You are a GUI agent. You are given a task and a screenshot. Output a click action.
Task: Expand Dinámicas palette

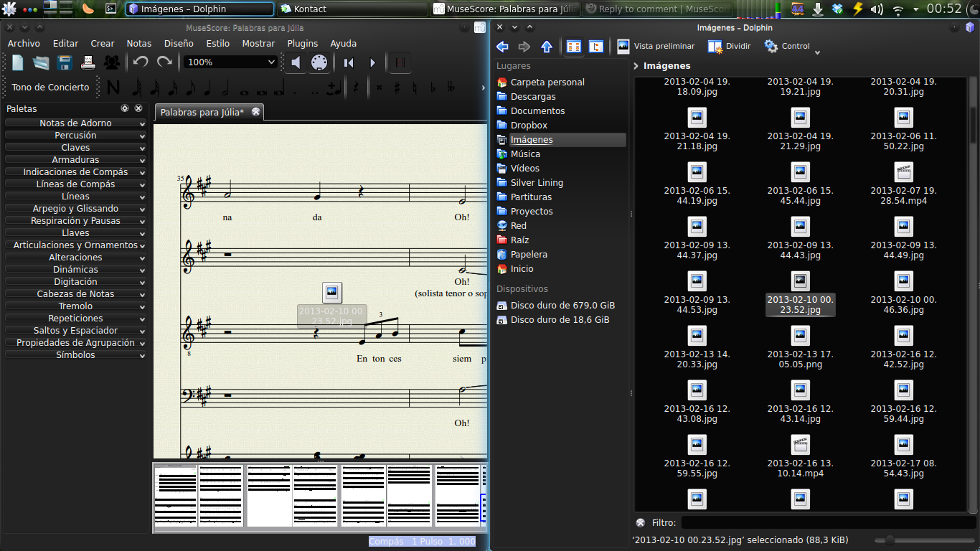point(75,270)
